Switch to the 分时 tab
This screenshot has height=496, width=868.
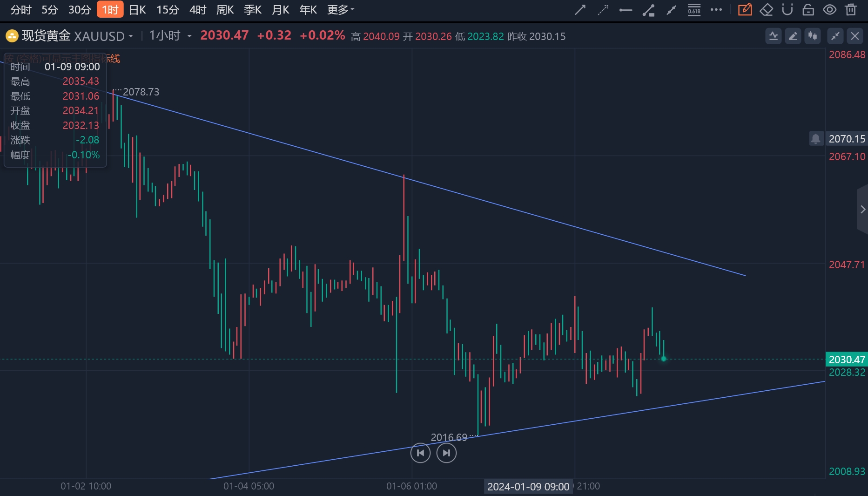(21, 10)
